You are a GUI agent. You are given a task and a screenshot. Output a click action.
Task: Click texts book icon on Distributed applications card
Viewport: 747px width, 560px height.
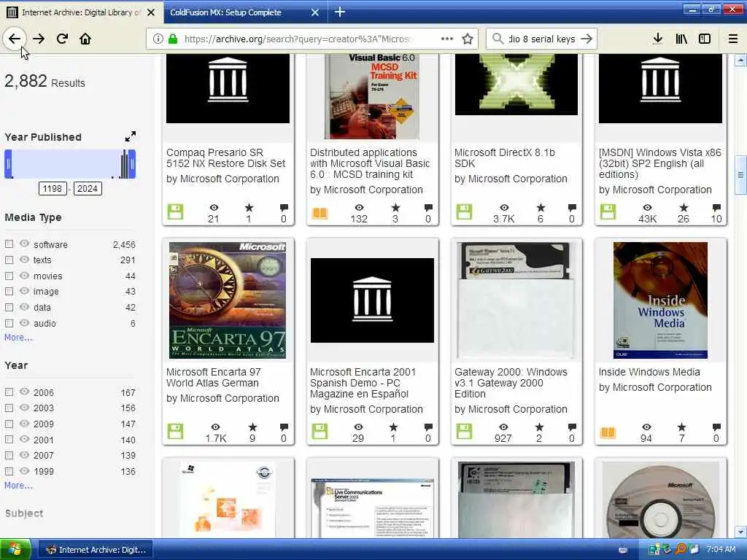[320, 213]
